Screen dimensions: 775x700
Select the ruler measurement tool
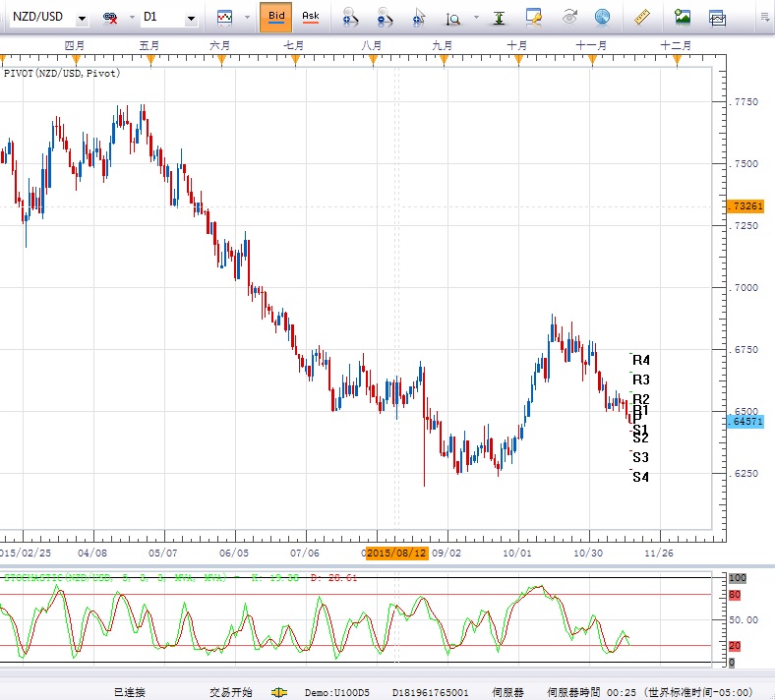[643, 17]
